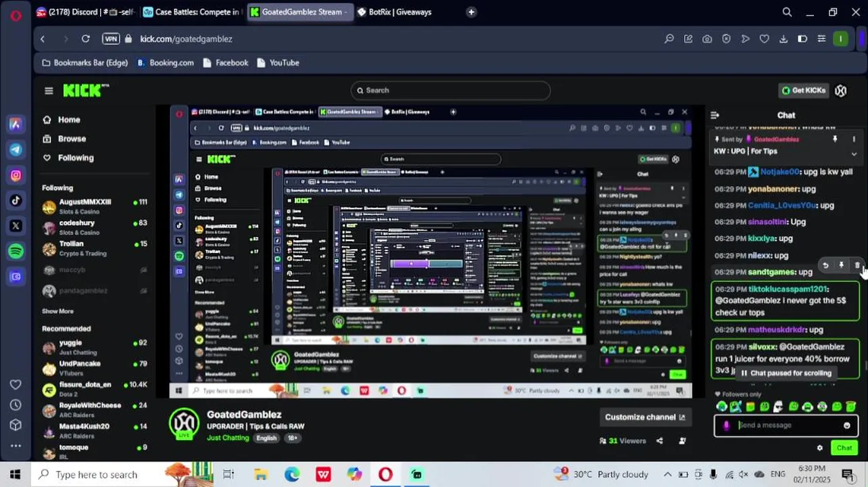The height and width of the screenshot is (487, 868).
Task: Click the Get KICKs button
Action: coord(803,90)
